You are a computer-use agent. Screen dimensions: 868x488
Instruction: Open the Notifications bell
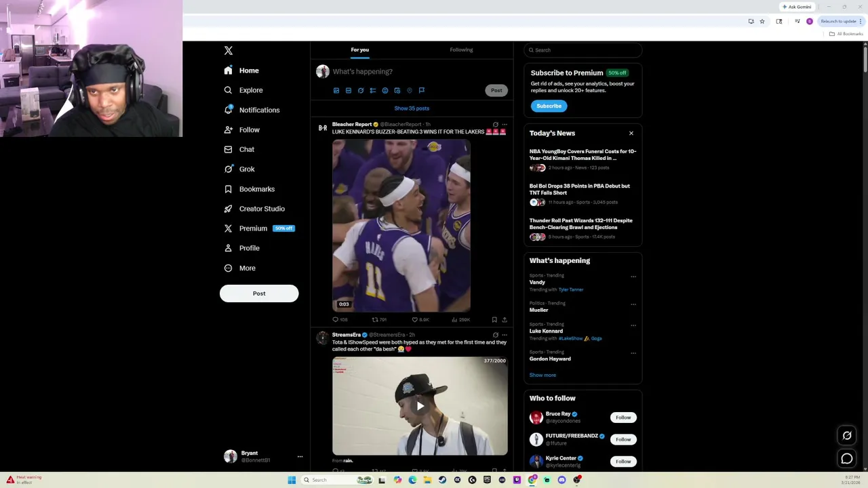[x=252, y=110]
